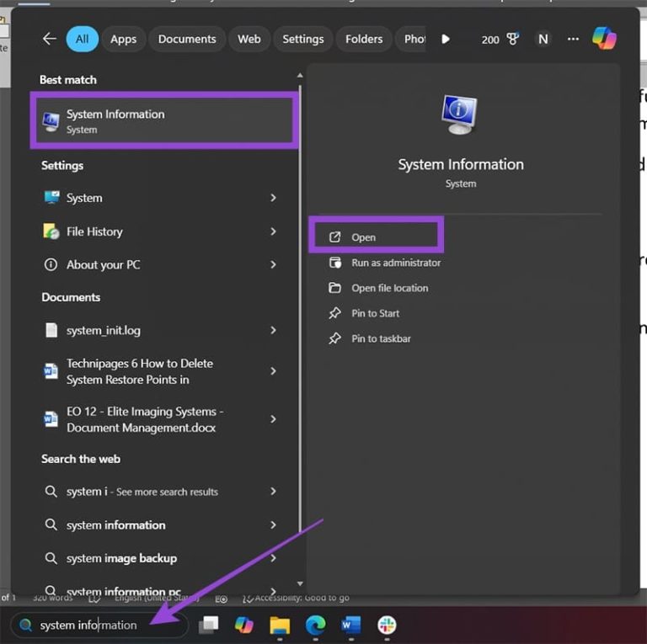Open system_init.log document result
The height and width of the screenshot is (644, 647).
tap(103, 331)
